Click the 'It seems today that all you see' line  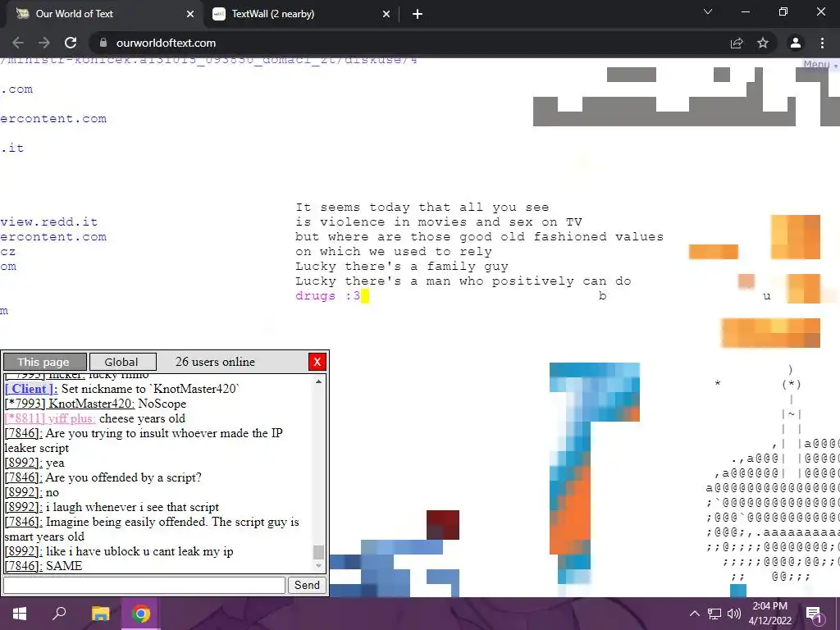coord(422,208)
